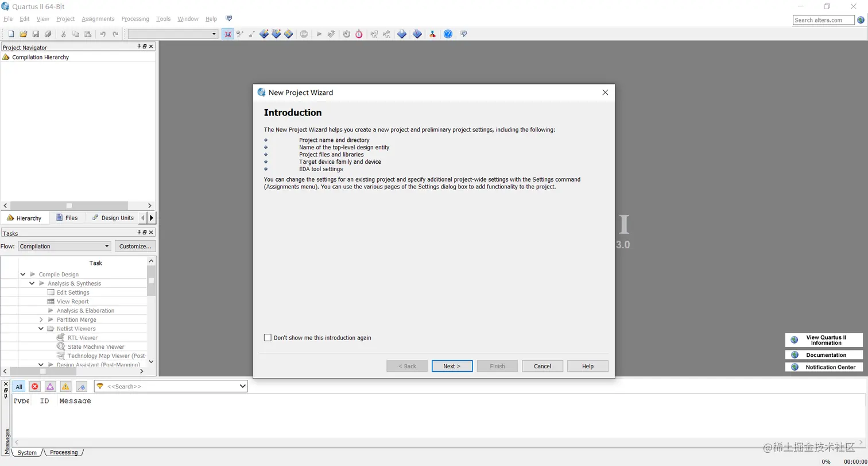
Task: Switch to the Files tab
Action: (67, 218)
